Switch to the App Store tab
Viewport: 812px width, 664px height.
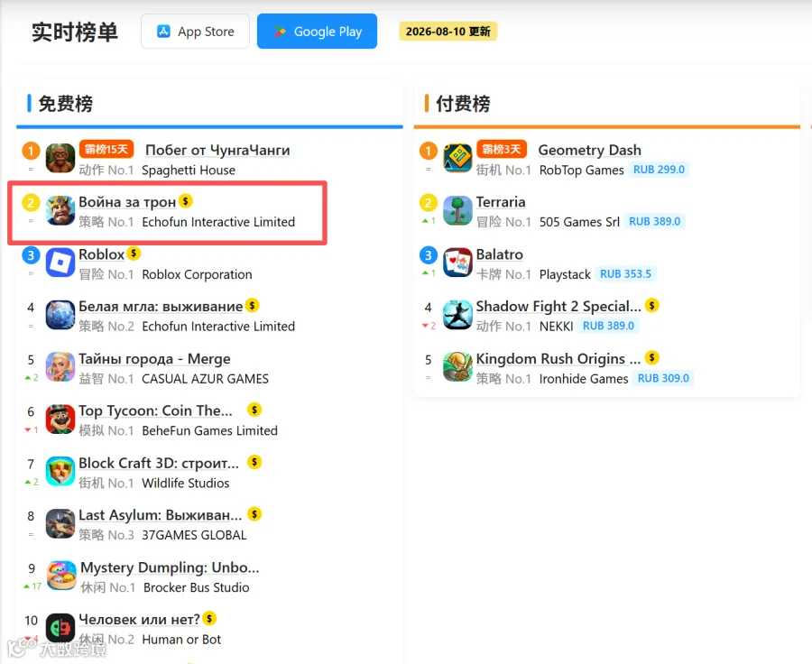coord(195,32)
